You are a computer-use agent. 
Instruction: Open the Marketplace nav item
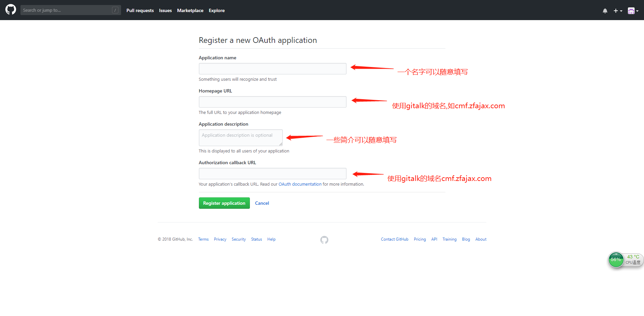(190, 11)
